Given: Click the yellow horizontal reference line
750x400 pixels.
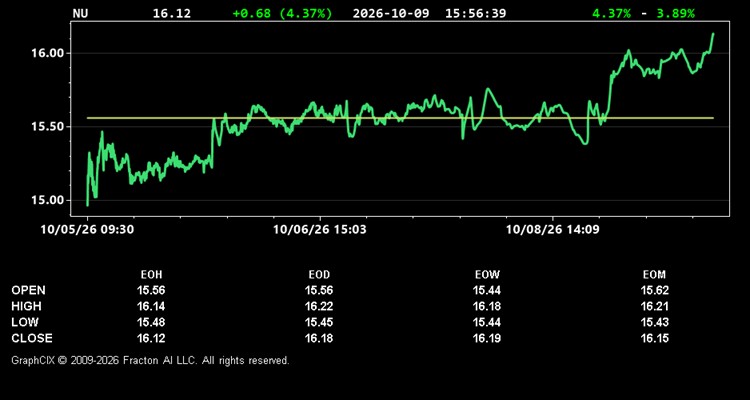Looking at the screenshot, I should [x=400, y=118].
